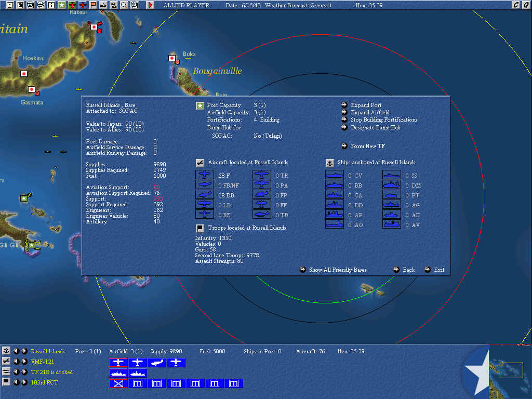Click the anchor icon beside Ships anchored

click(329, 163)
